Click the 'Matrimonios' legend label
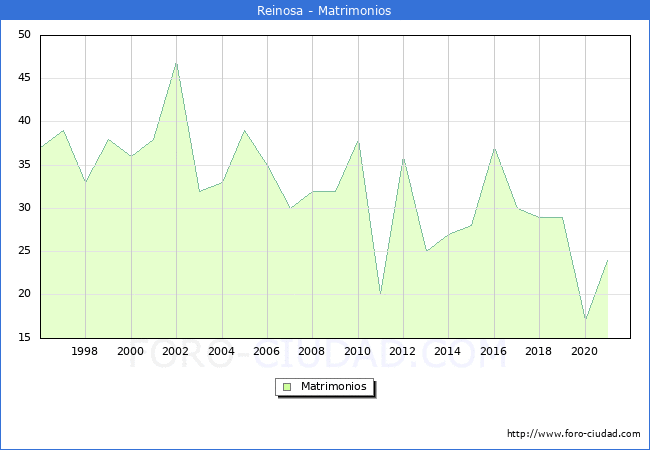Viewport: 650px width, 450px height. [x=334, y=387]
